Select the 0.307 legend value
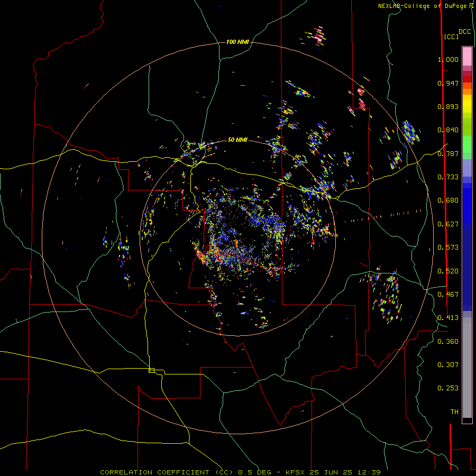 coord(448,364)
